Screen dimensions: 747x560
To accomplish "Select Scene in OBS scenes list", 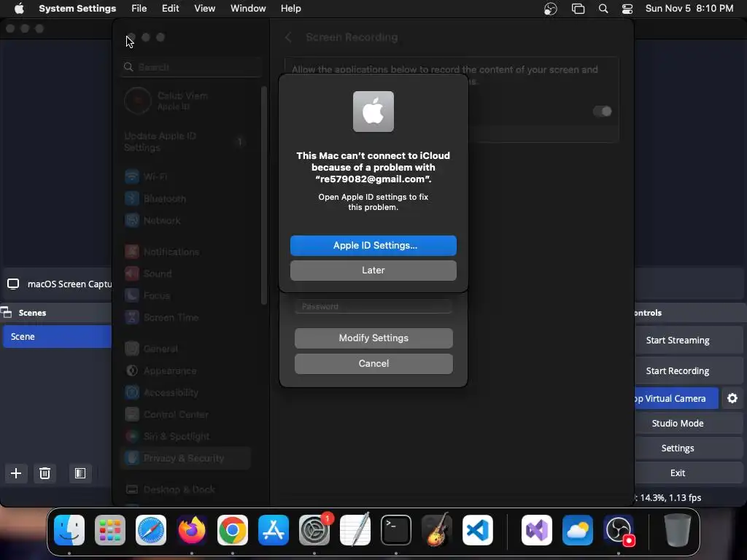I will click(x=57, y=337).
